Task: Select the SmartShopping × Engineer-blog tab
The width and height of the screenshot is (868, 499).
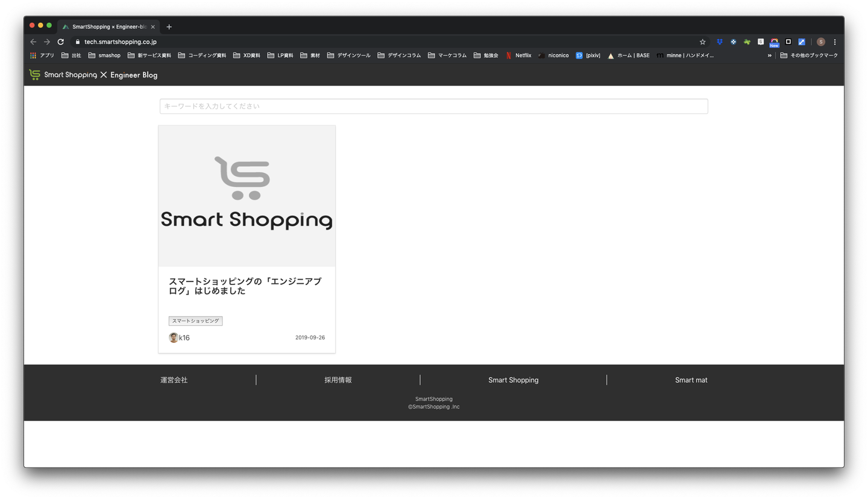Action: 108,27
